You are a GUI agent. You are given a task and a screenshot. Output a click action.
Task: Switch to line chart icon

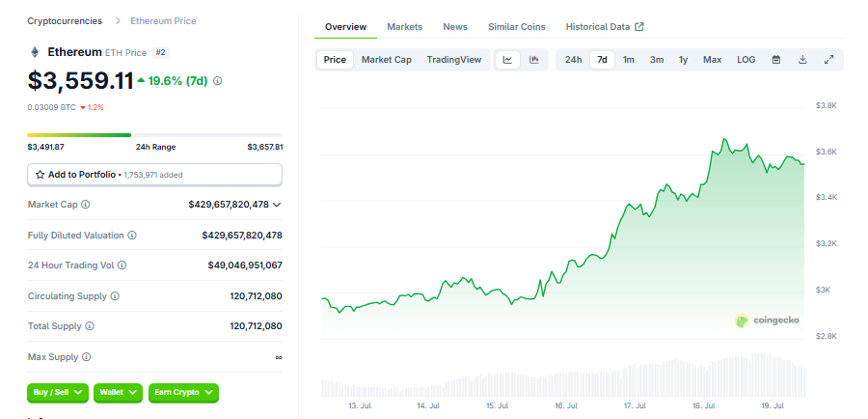(x=507, y=60)
